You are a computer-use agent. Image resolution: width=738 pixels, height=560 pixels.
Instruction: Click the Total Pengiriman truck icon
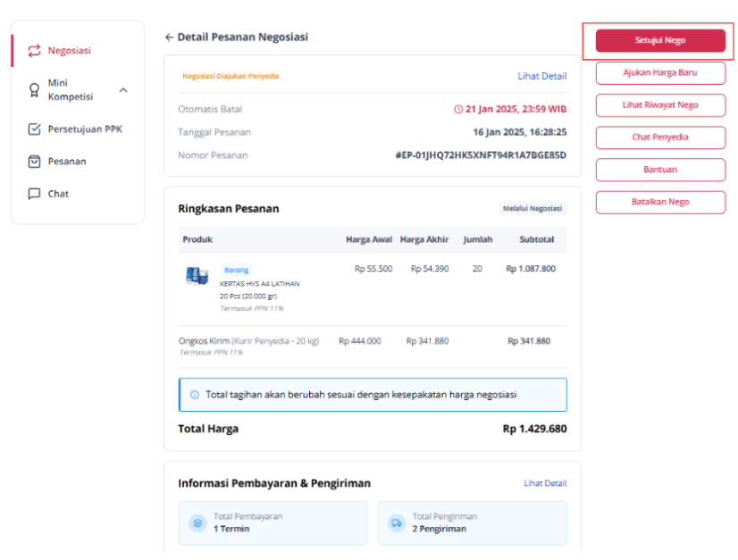[x=397, y=523]
